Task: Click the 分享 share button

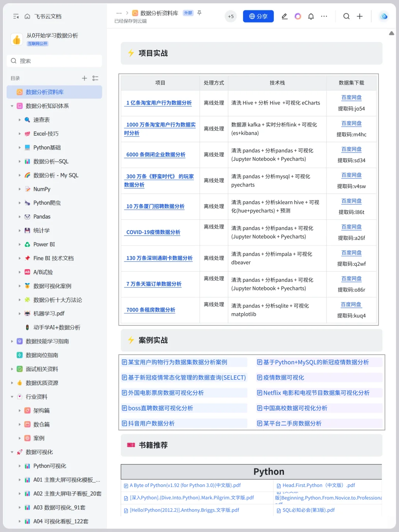Action: (258, 16)
